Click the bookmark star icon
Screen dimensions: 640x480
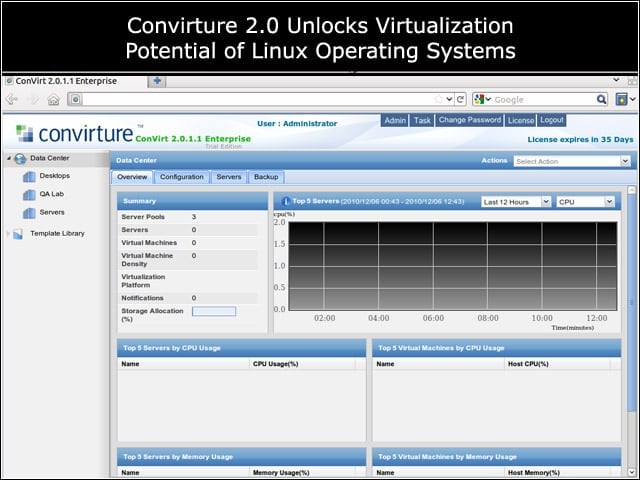(439, 99)
